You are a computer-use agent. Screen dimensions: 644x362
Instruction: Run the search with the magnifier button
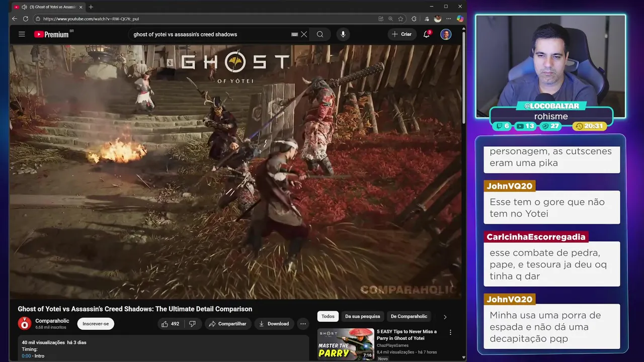pos(320,34)
